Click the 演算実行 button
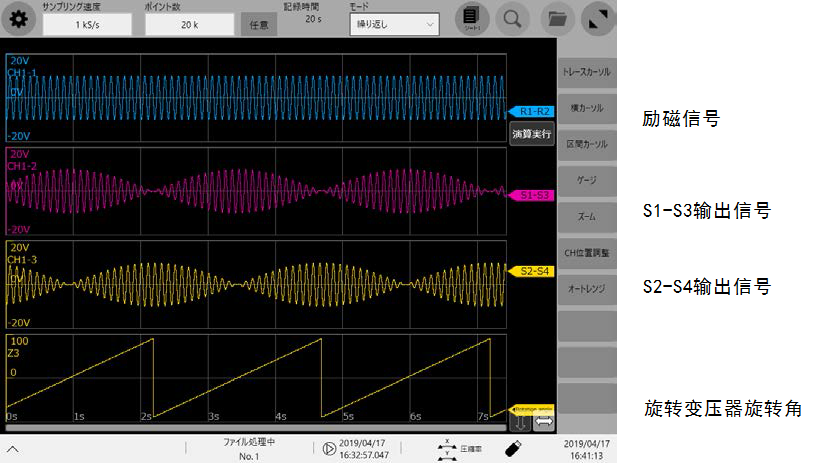823x463 pixels. point(532,134)
